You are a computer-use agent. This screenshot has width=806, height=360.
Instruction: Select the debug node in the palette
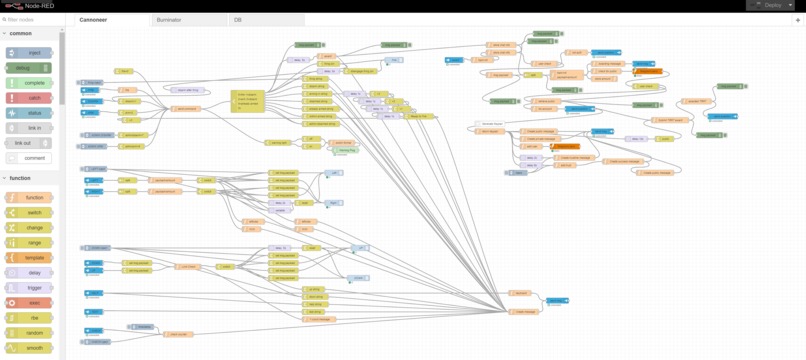(x=29, y=68)
